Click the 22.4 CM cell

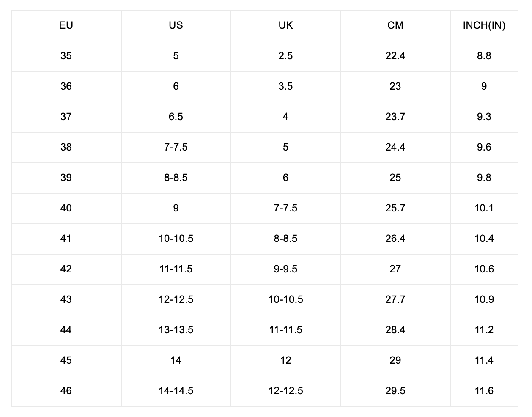tap(395, 56)
